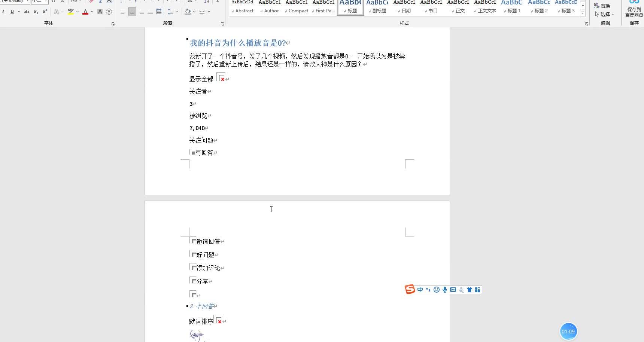Align text right
Viewport: 644px width, 342px height.
pos(141,12)
